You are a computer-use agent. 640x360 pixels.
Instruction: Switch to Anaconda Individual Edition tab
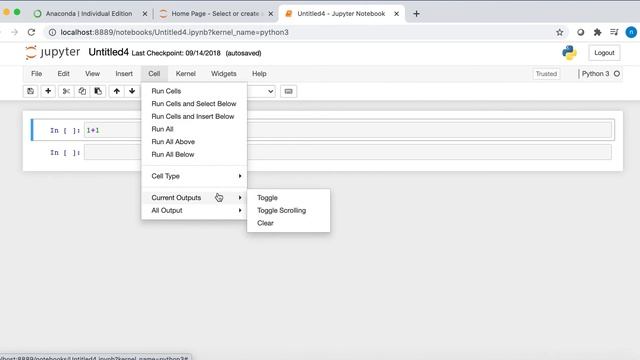[x=89, y=14]
